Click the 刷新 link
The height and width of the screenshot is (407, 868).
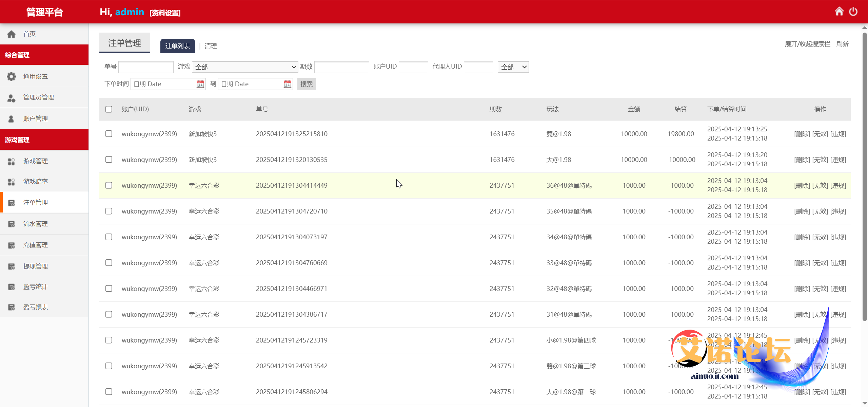click(x=842, y=44)
